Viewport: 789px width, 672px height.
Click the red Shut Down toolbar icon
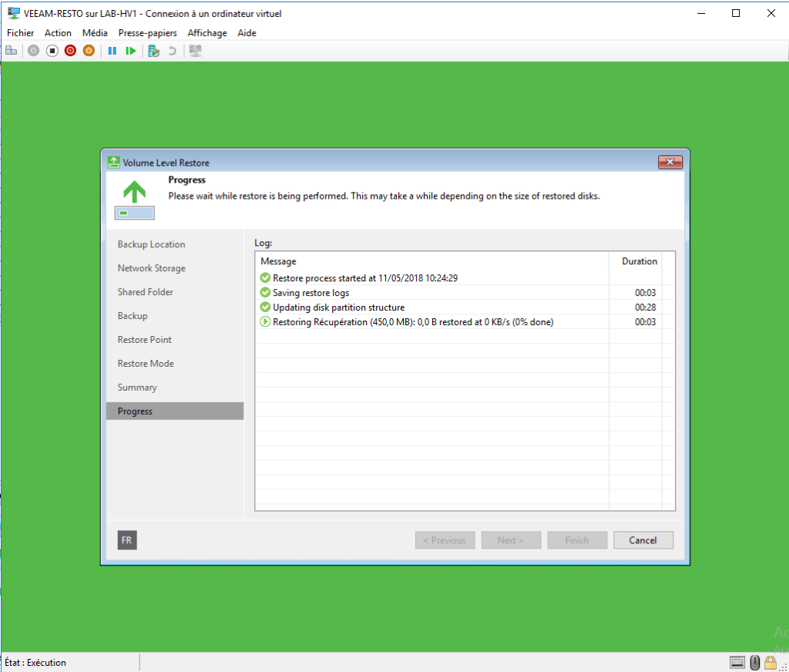pos(69,50)
